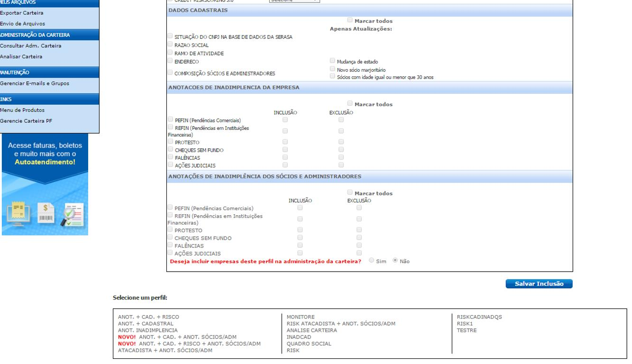Check Sócios com idade igual ou menor que 30 anos

tap(332, 76)
